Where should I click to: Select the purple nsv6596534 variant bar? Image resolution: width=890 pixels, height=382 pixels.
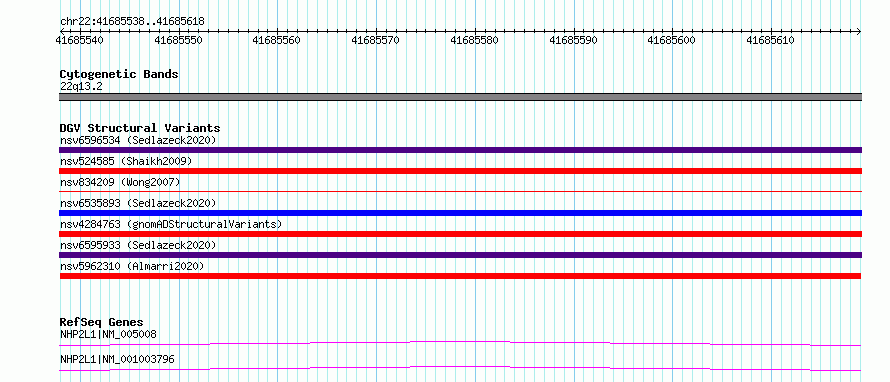coord(460,150)
